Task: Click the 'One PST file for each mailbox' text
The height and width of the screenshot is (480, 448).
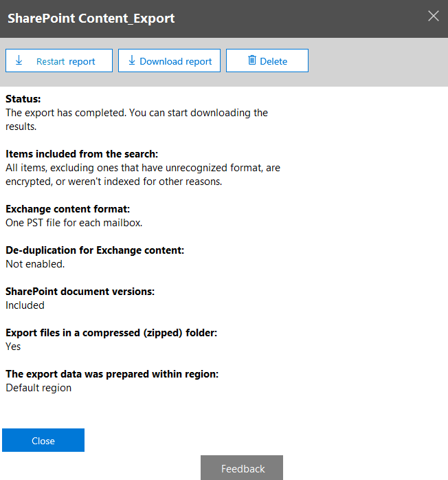Action: coord(74,223)
